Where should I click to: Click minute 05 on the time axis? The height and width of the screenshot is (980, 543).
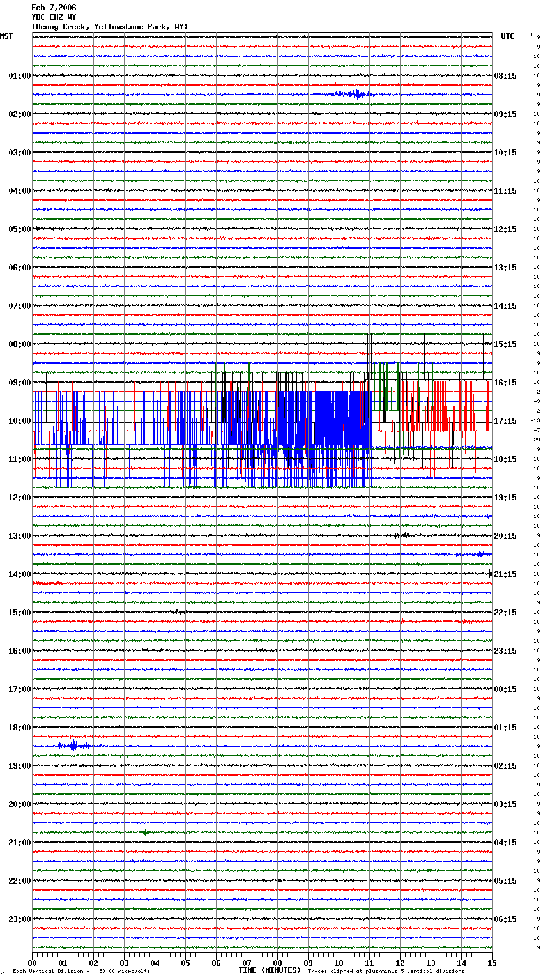pos(186,963)
